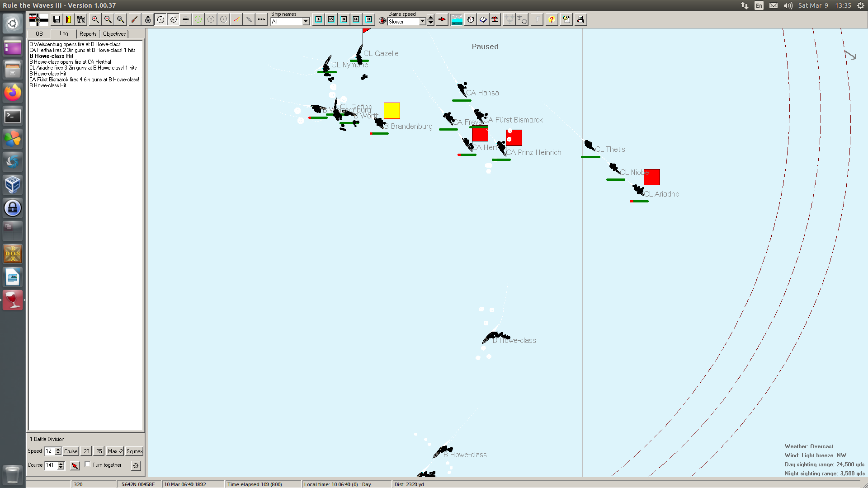
Task: Click the yellow status square near Brandenburg
Action: pos(392,111)
